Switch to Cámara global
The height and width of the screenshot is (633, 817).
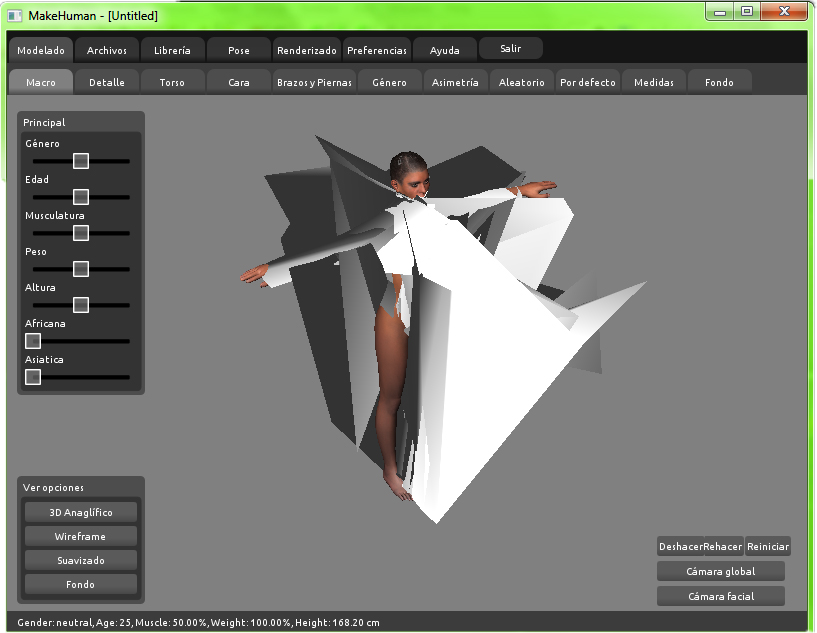721,571
